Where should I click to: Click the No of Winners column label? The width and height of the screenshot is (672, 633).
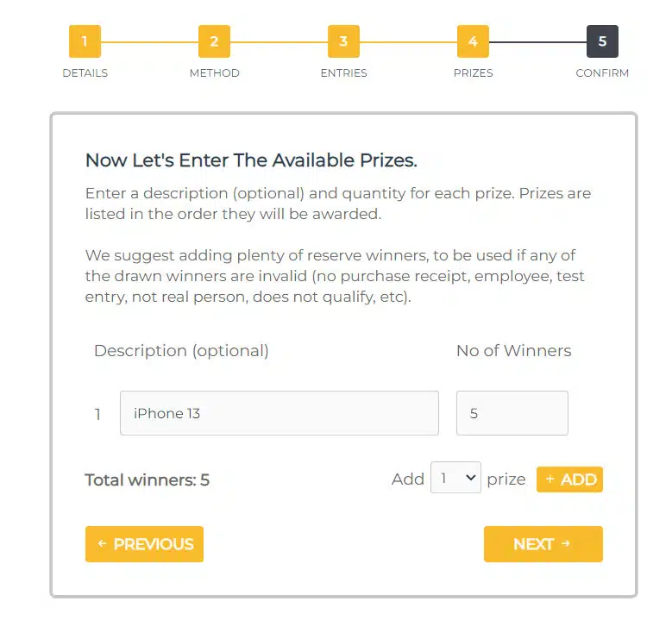click(513, 351)
